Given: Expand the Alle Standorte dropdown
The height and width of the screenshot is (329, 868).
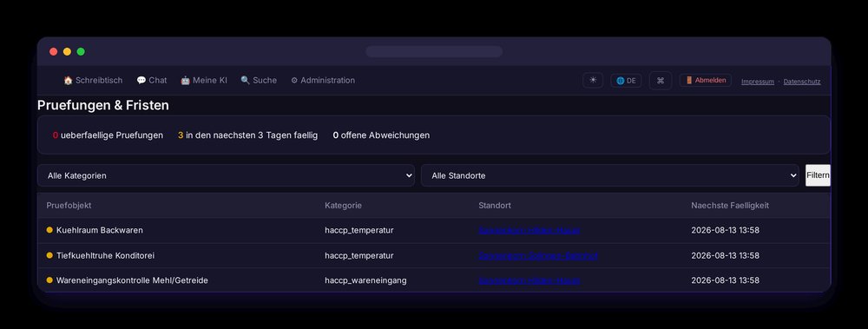Looking at the screenshot, I should [609, 175].
